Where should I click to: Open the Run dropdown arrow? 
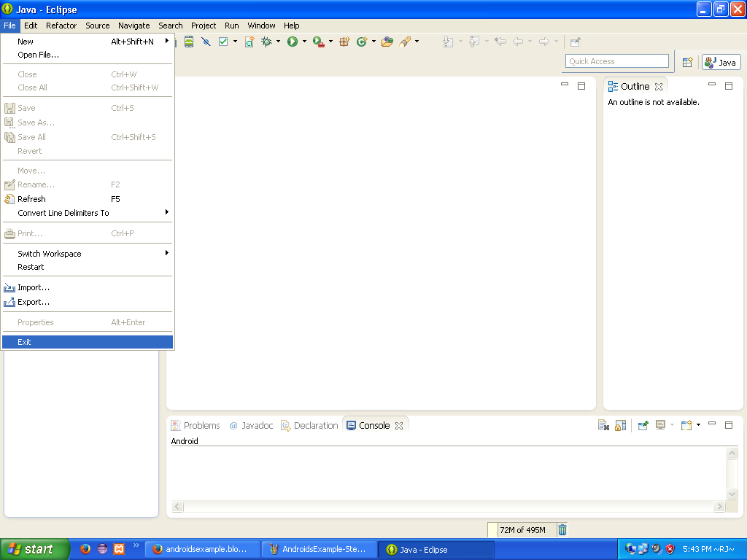pyautogui.click(x=304, y=42)
